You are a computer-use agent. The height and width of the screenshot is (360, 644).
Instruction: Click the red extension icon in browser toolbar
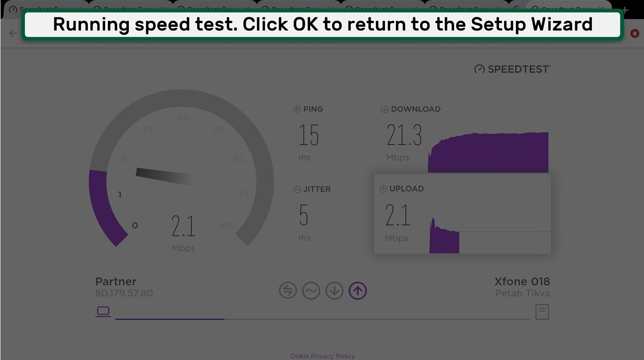[635, 33]
